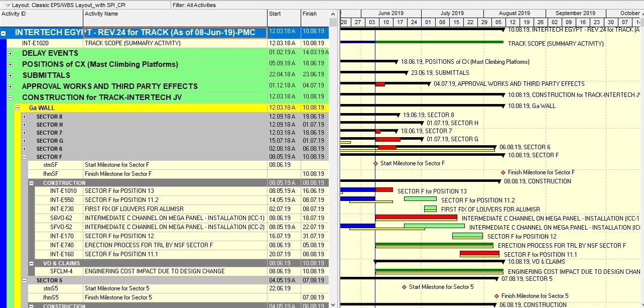Select the TRACK SCOPE (SUMMARY ACTIVITY) name cell
The image size is (644, 308).
(175, 43)
